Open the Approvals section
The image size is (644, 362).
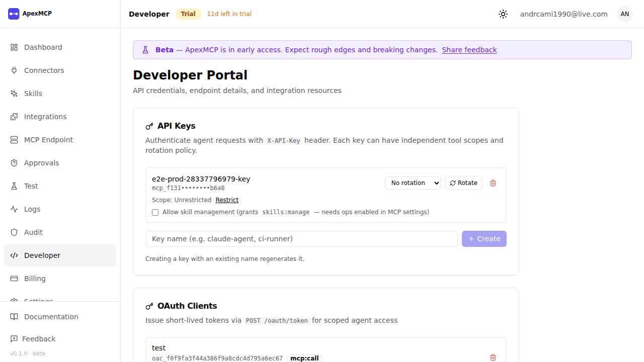60,163
